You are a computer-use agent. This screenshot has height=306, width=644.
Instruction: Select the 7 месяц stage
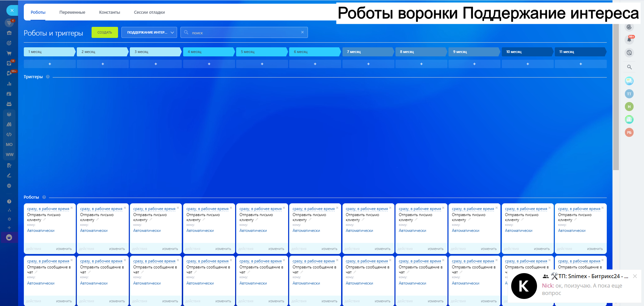[368, 52]
